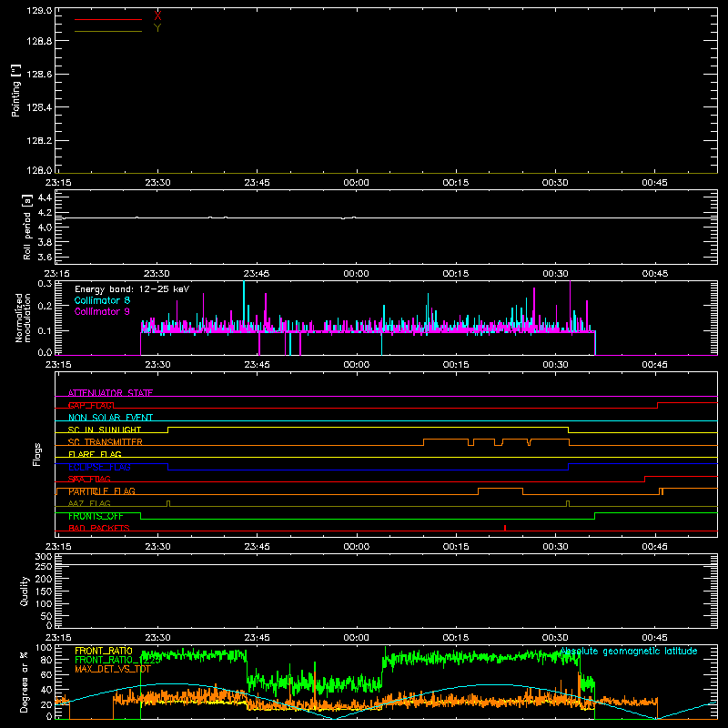Click the 00:00 label under Pointing plot
728x728 pixels.
click(356, 183)
